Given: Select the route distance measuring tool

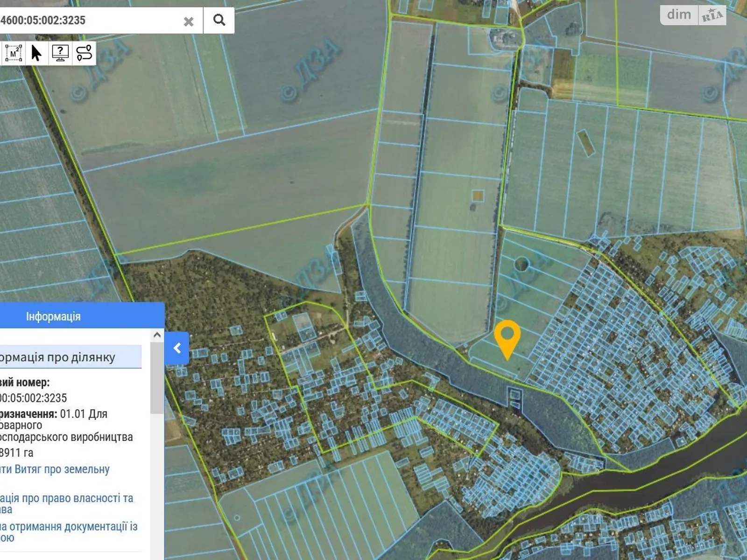Looking at the screenshot, I should point(84,53).
